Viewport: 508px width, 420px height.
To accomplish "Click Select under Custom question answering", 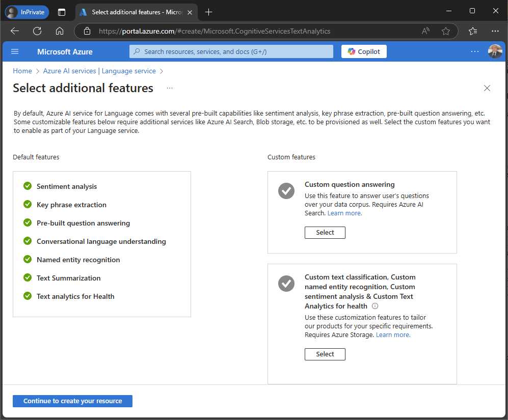I will coord(325,233).
